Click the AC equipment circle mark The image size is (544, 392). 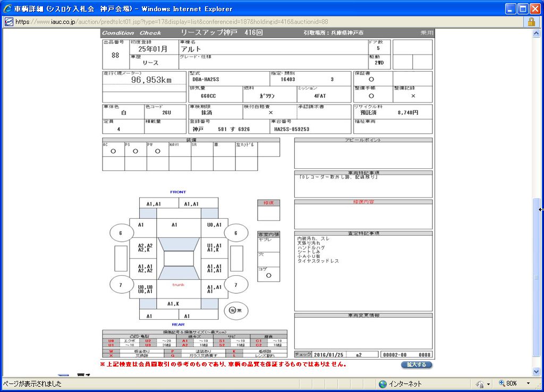[x=113, y=151]
